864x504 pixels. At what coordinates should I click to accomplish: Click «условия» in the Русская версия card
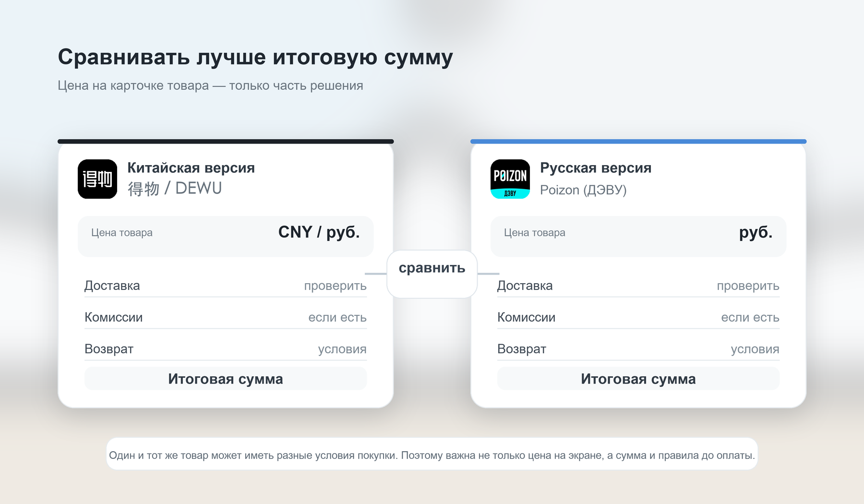pyautogui.click(x=755, y=349)
